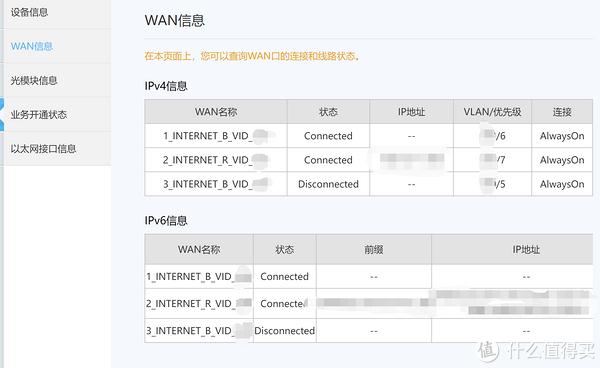Select WAN信息 in the sidebar

point(32,46)
